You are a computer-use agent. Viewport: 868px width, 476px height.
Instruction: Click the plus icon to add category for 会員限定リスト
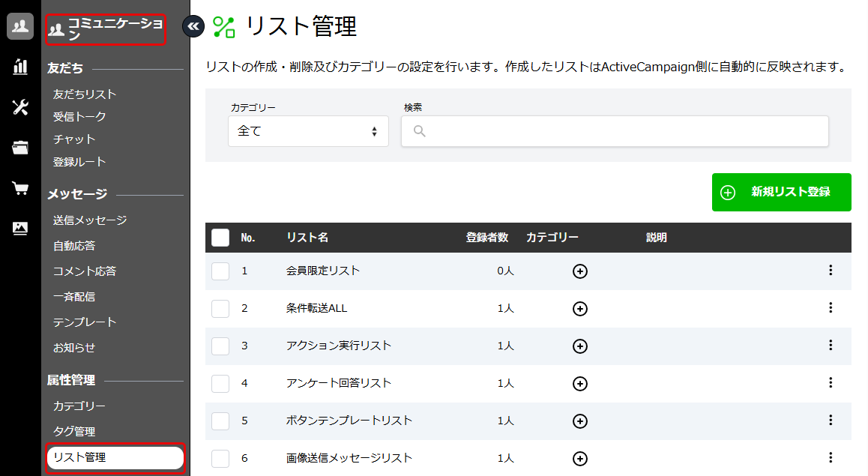click(579, 271)
